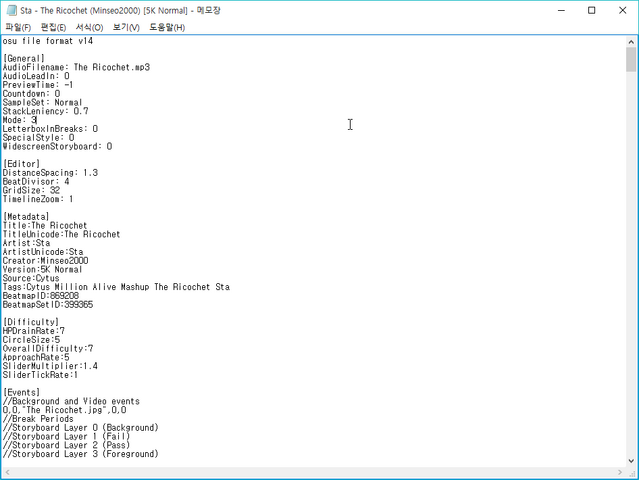Viewport: 639px width, 480px height.
Task: Click the 'TimelineZoom: 1' line
Action: (38, 199)
